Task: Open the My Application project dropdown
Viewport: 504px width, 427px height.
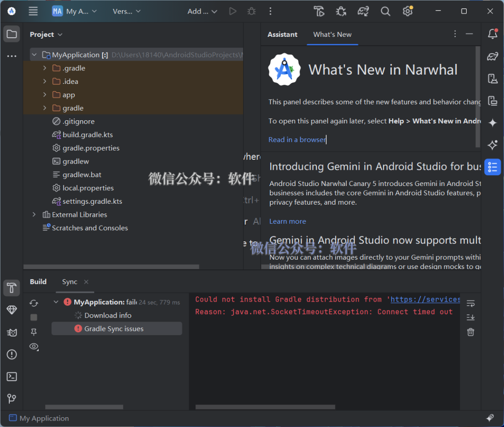Action: (x=74, y=11)
